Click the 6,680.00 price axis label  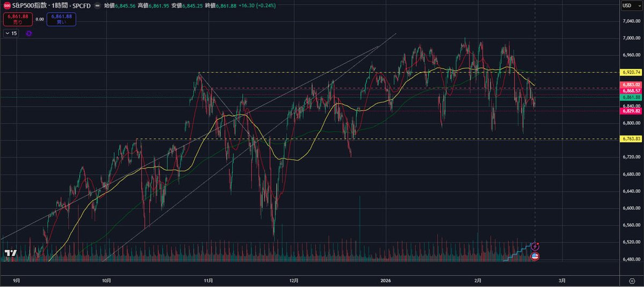[x=632, y=174]
